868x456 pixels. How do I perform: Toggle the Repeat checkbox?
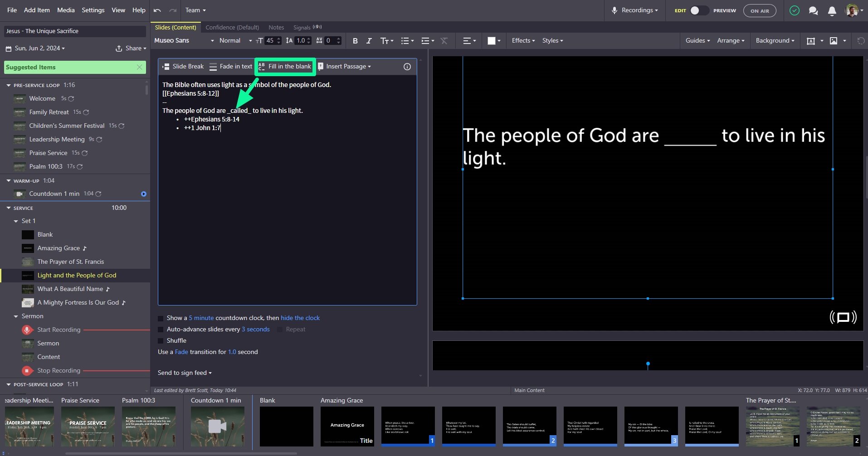[280, 330]
